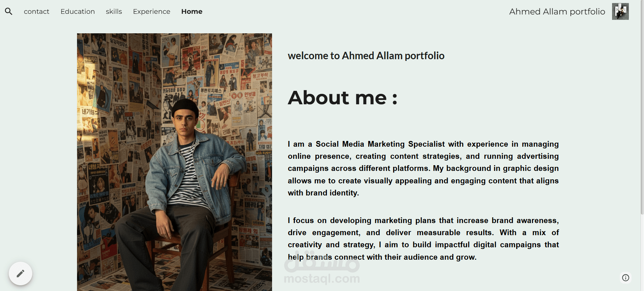Click the site logo next to the title
The height and width of the screenshot is (291, 644).
(620, 11)
